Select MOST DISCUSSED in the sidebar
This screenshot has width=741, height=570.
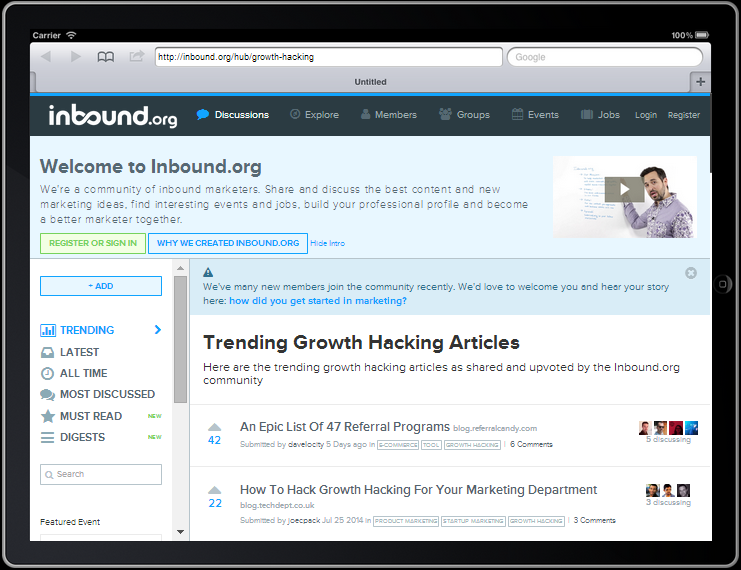tap(107, 394)
